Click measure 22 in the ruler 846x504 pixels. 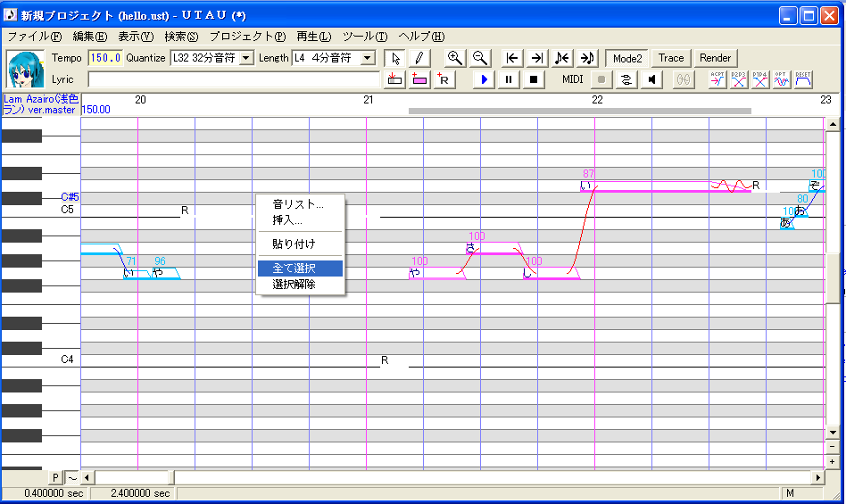pyautogui.click(x=597, y=100)
